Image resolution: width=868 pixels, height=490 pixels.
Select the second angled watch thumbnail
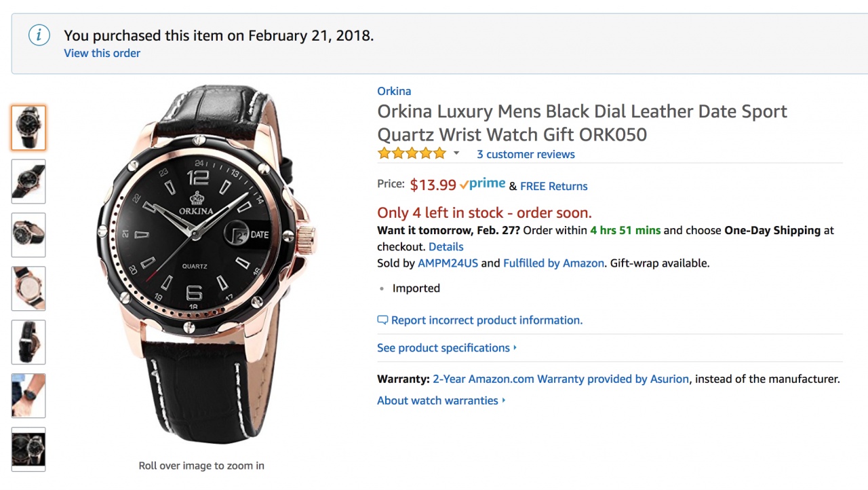pos(28,181)
